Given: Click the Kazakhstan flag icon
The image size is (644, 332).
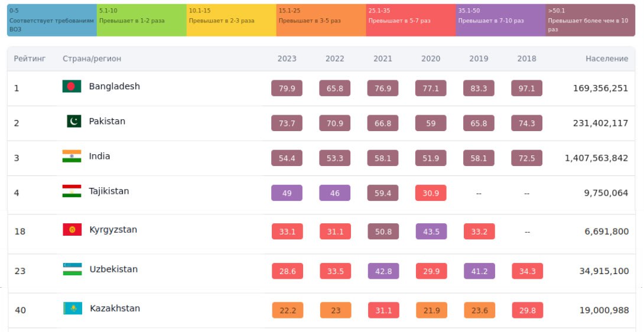Looking at the screenshot, I should tap(72, 308).
